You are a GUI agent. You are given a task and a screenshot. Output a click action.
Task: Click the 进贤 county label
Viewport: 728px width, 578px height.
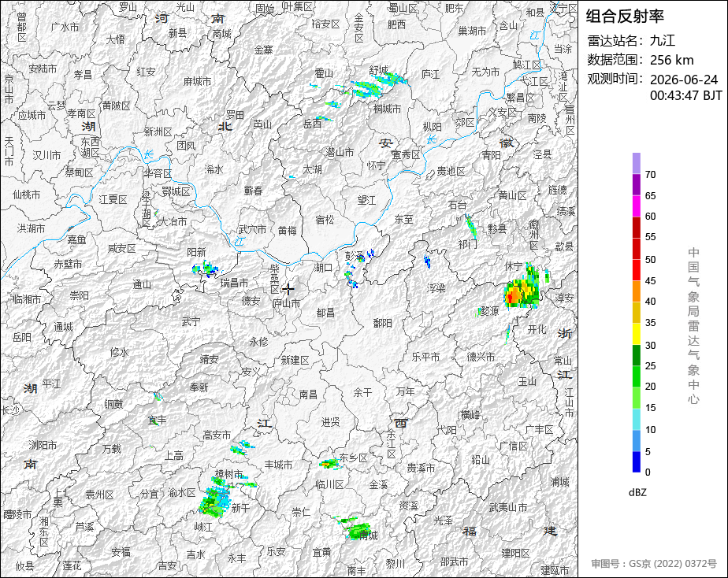tap(331, 421)
